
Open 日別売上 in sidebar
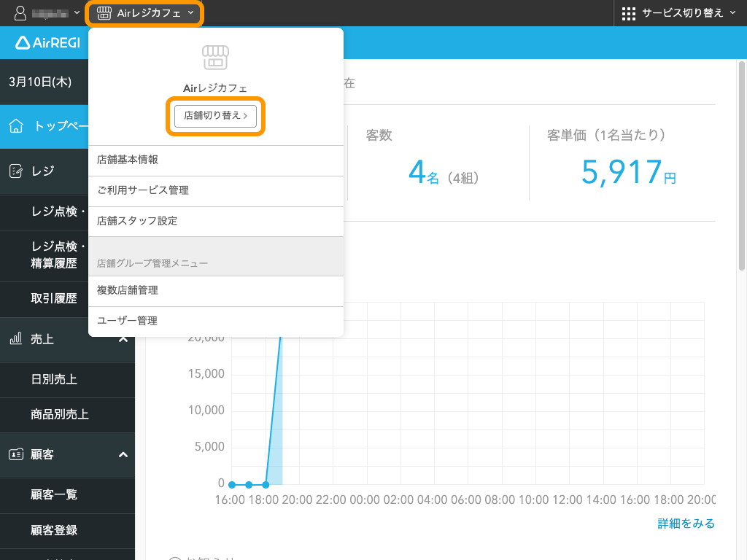tap(67, 379)
